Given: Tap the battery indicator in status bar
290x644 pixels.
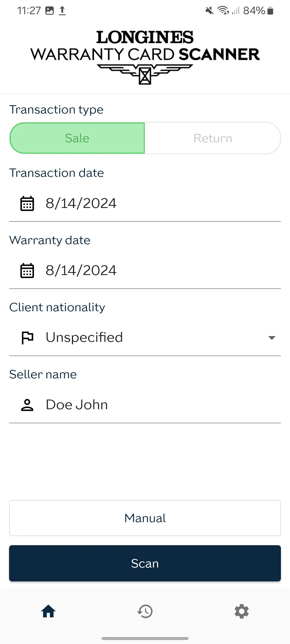Looking at the screenshot, I should coord(270,11).
